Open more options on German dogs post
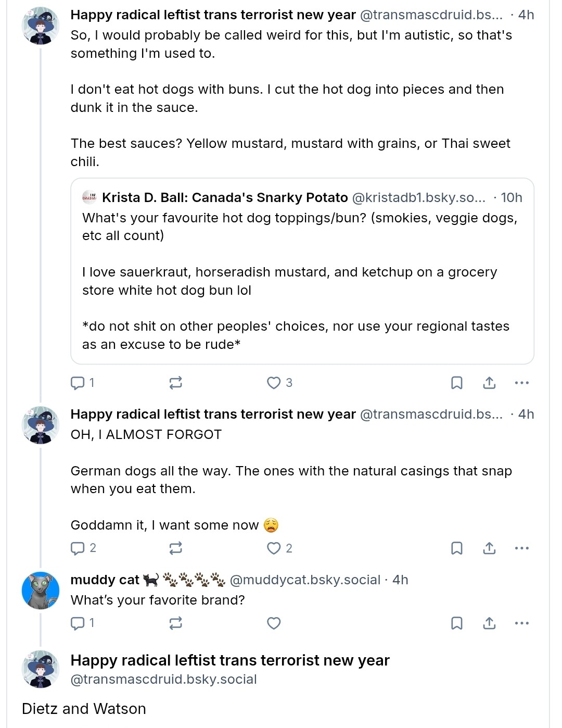Image resolution: width=562 pixels, height=728 pixels. pos(521,548)
